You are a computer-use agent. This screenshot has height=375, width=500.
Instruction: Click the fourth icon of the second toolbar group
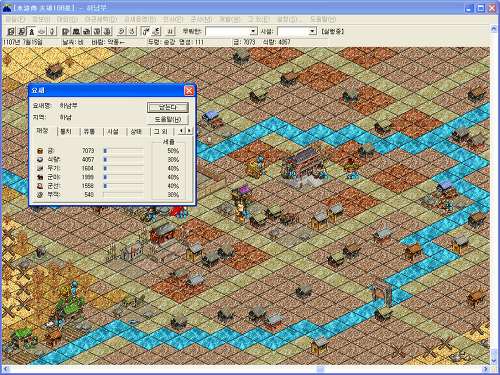click(x=97, y=31)
